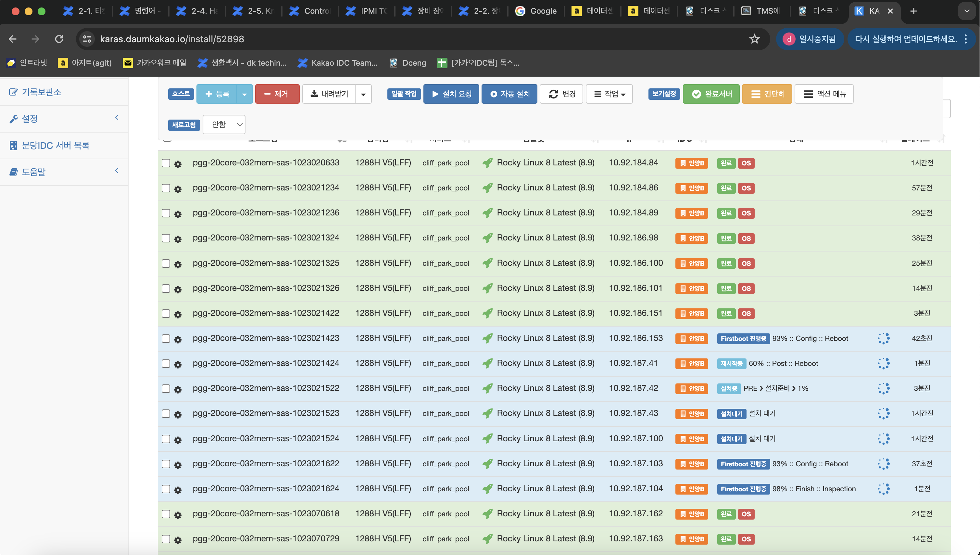Check the box for host pgg-20core-032mem-sas-1023021424
Image resolution: width=980 pixels, height=555 pixels.
pos(166,364)
